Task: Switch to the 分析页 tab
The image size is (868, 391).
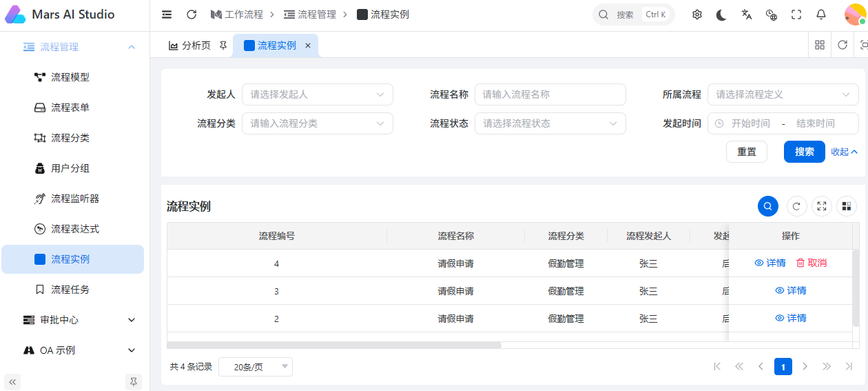Action: [190, 46]
